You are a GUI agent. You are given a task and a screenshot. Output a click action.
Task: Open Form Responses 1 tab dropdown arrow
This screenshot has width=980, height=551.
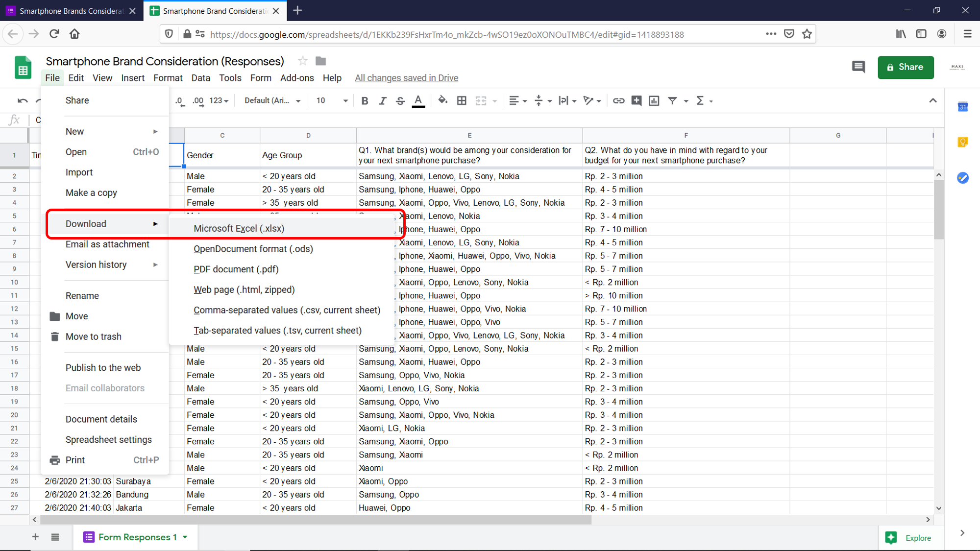(185, 537)
